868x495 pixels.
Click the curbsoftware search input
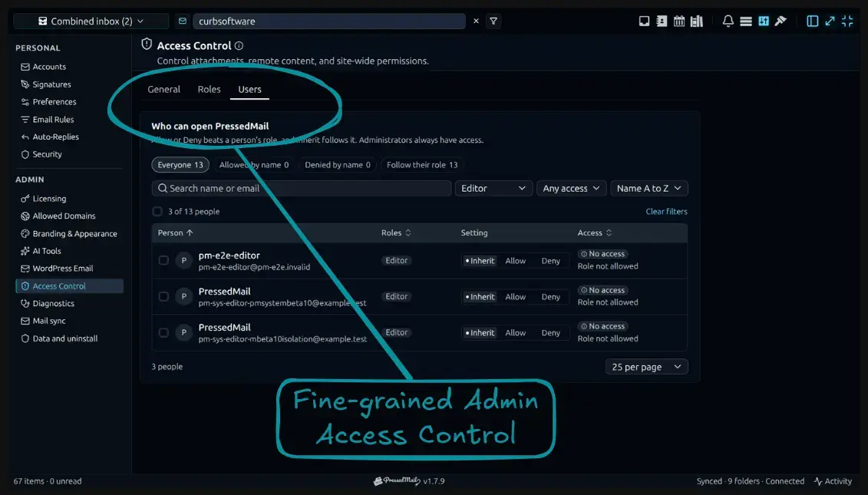click(x=328, y=21)
